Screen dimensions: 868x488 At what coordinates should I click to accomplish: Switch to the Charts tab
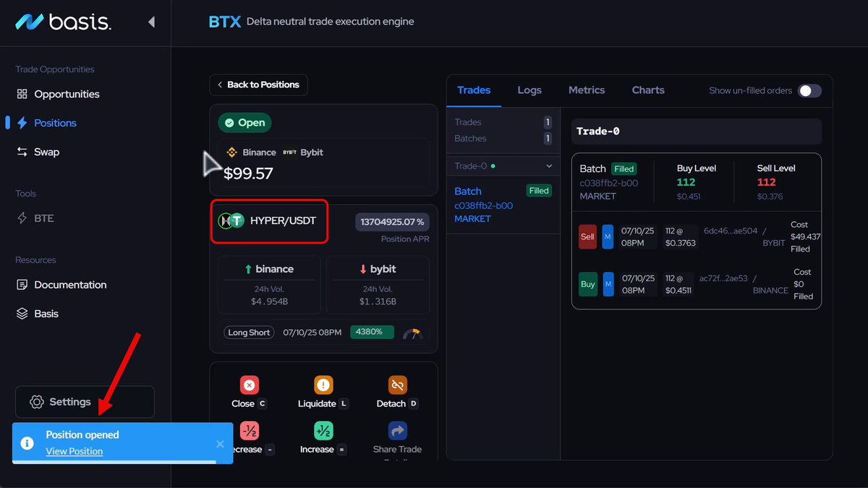648,90
